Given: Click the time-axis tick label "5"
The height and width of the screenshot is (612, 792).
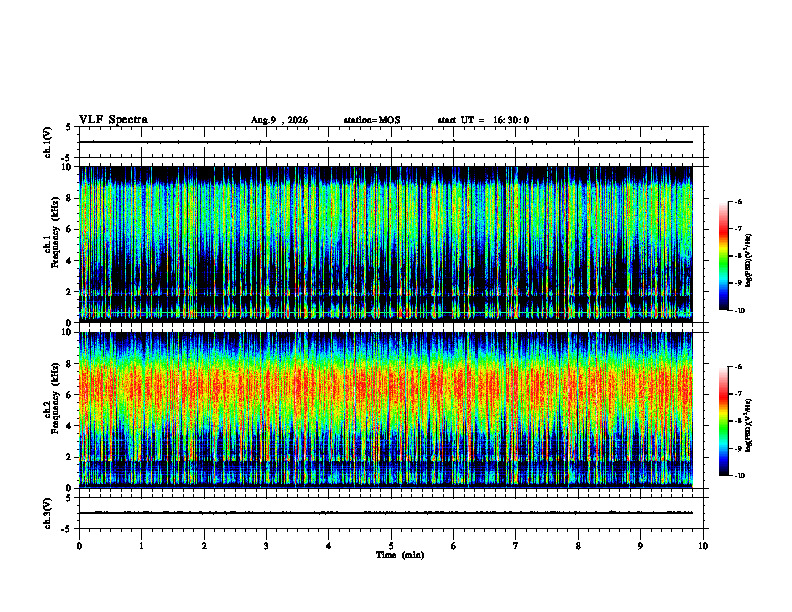Looking at the screenshot, I should coord(391,546).
